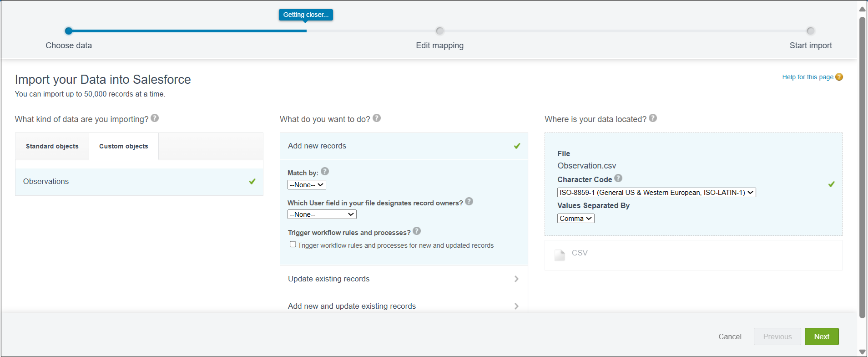The image size is (868, 357).
Task: Click orange help icon by 'Help for this page'
Action: coord(839,77)
